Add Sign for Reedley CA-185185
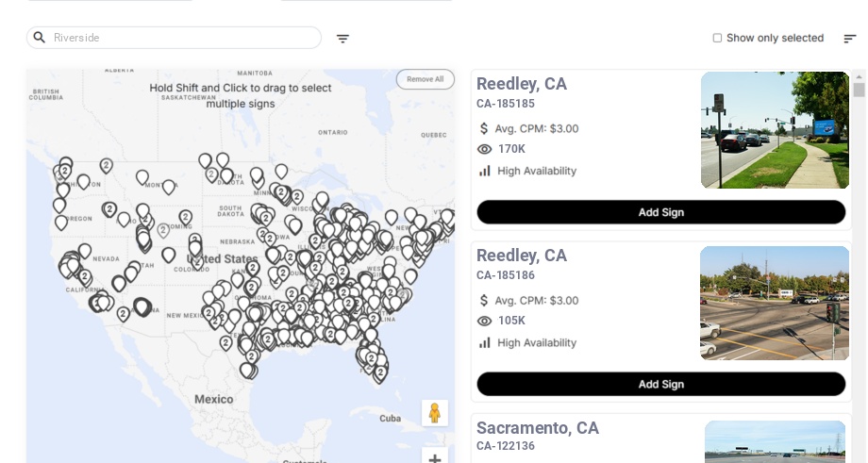The image size is (868, 463). pos(660,212)
